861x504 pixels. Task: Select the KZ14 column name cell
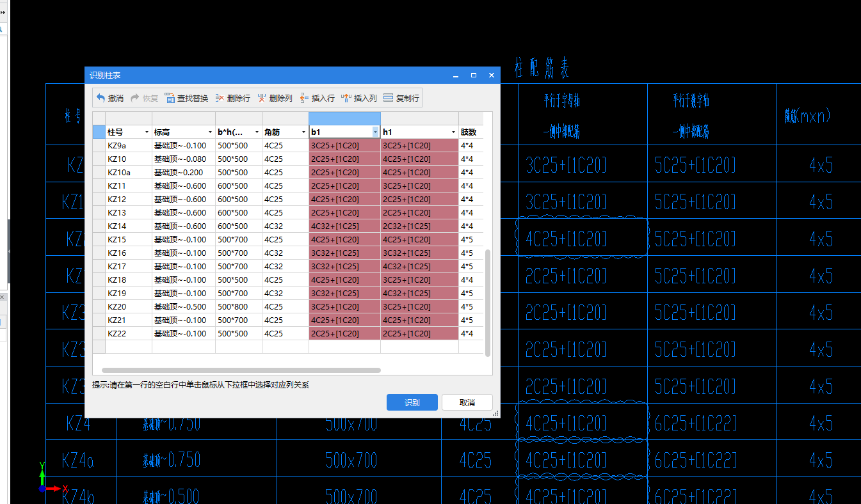pos(129,226)
